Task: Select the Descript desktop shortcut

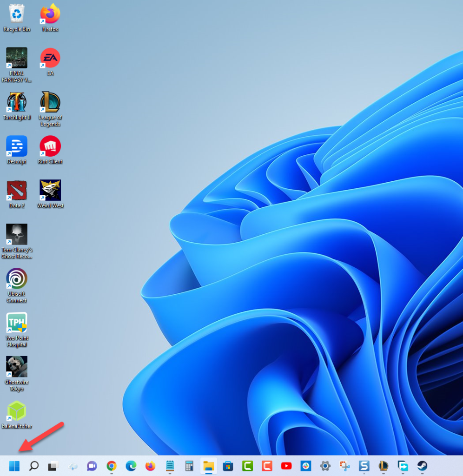Action: (17, 150)
